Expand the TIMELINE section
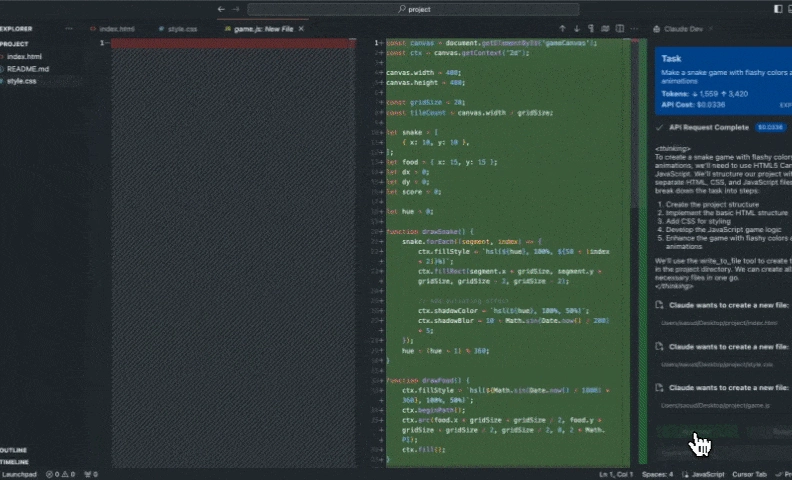This screenshot has height=480, width=792. [15, 462]
